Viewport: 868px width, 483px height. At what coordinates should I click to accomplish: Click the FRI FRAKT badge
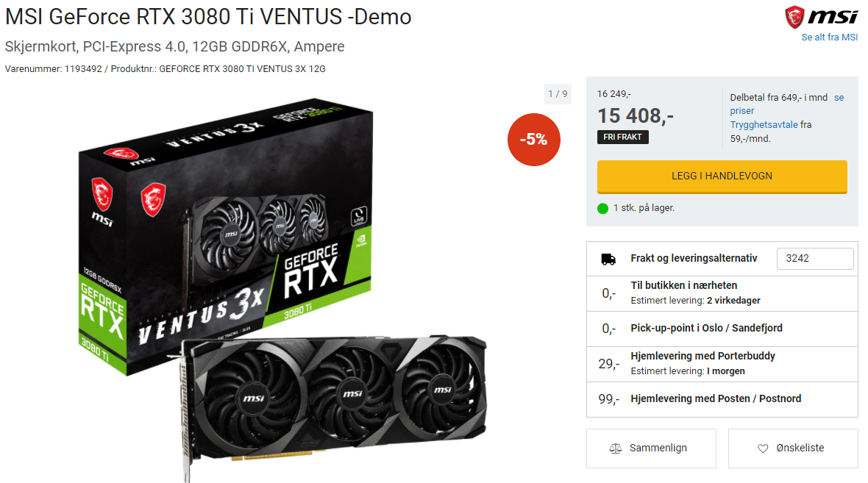tap(623, 137)
